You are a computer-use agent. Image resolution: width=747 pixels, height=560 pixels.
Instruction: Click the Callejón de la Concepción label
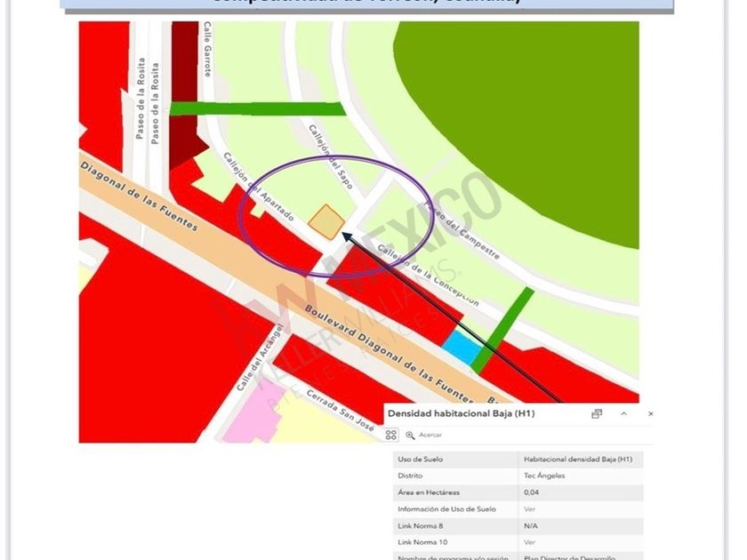point(428,275)
